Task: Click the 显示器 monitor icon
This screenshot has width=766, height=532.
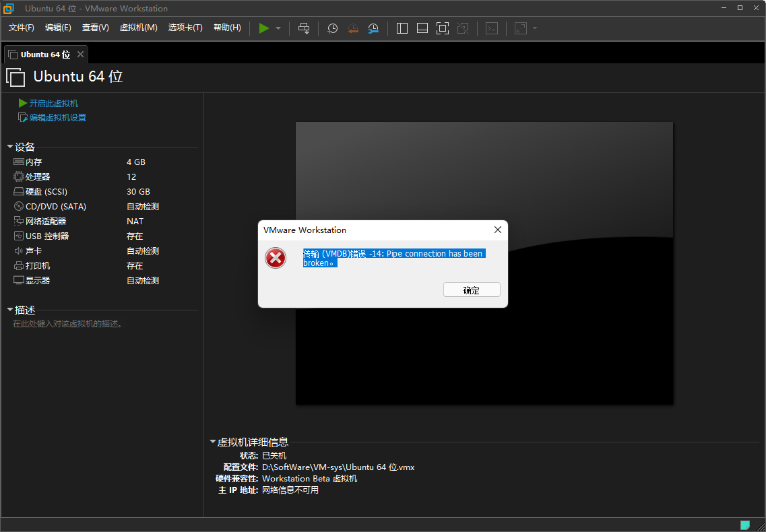Action: click(19, 280)
